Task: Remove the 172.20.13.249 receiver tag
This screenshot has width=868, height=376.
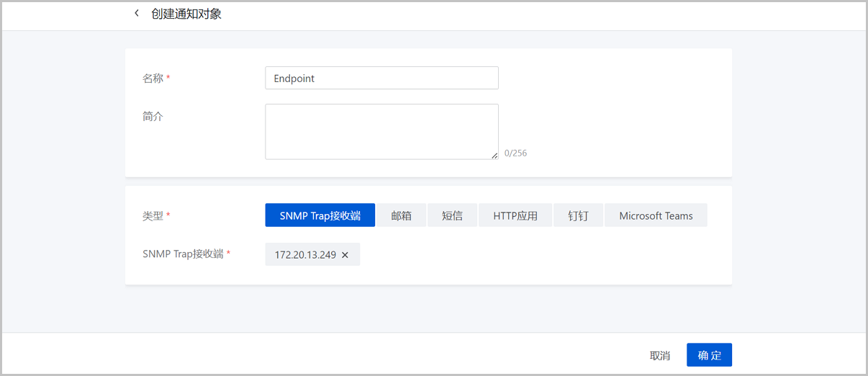Action: pos(345,255)
